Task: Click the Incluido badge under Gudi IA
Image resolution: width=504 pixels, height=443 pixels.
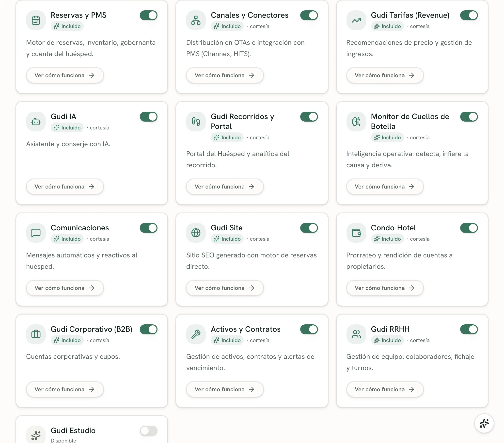Action: (x=67, y=127)
